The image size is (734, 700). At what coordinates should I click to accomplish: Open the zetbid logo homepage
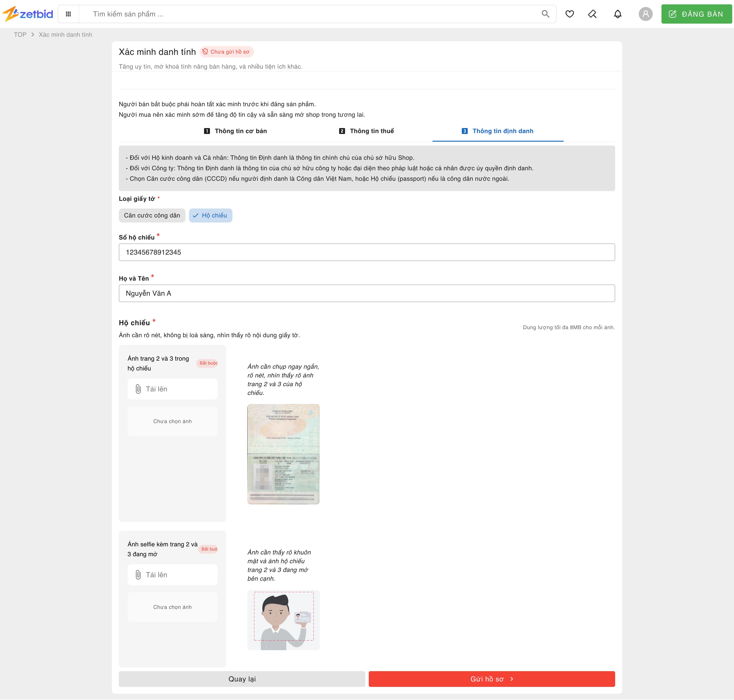pyautogui.click(x=28, y=14)
